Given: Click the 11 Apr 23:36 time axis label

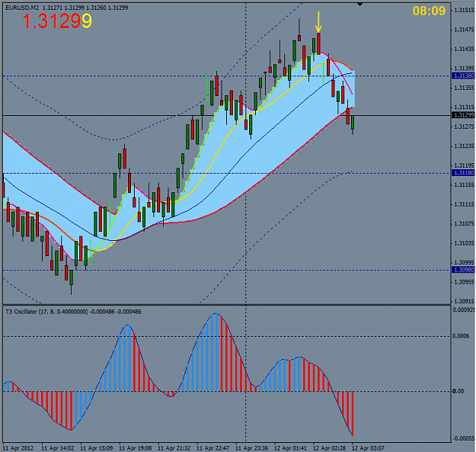Looking at the screenshot, I should tap(251, 448).
